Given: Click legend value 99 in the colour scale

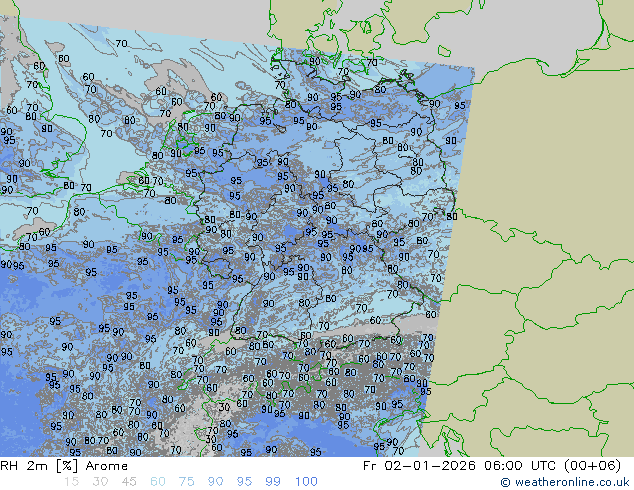Looking at the screenshot, I should pos(273,482).
